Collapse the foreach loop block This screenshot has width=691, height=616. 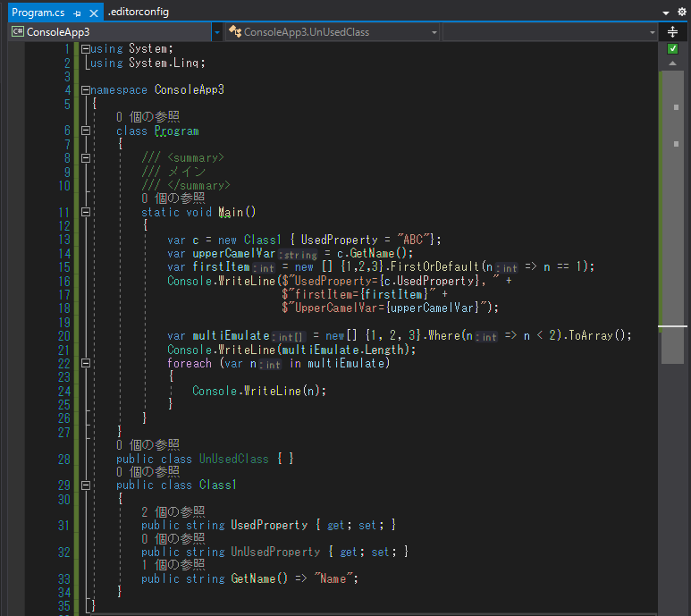pos(86,364)
